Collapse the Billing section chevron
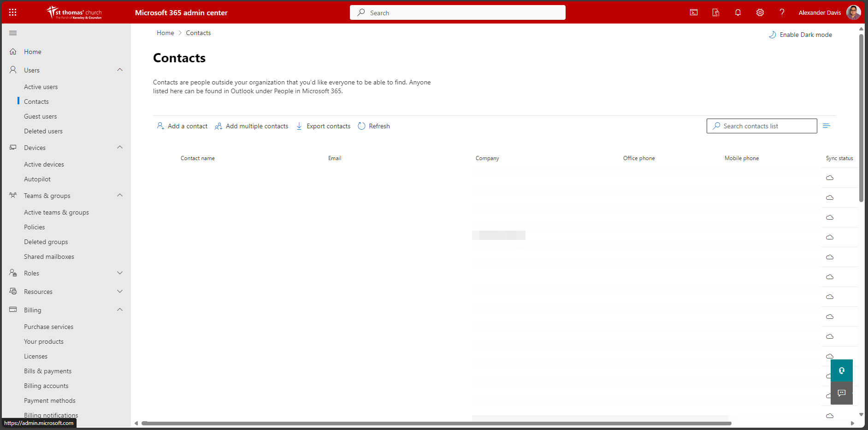868x430 pixels. pyautogui.click(x=120, y=310)
